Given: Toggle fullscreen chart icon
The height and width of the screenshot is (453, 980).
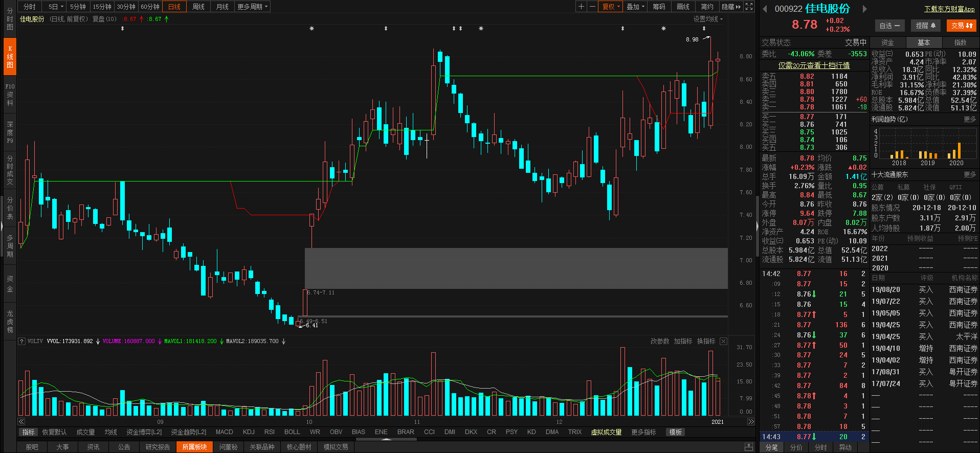Looking at the screenshot, I should [749, 7].
